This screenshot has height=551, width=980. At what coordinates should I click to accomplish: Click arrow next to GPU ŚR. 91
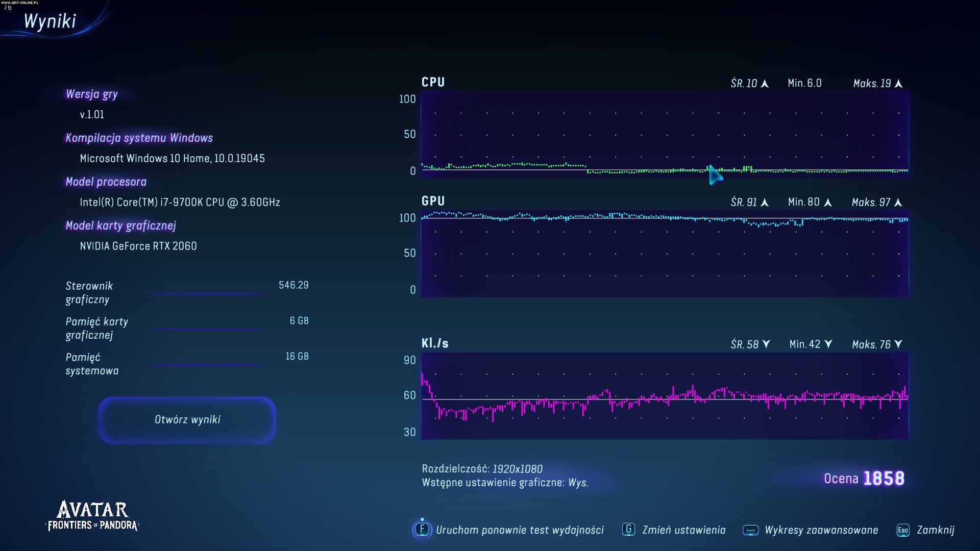765,203
